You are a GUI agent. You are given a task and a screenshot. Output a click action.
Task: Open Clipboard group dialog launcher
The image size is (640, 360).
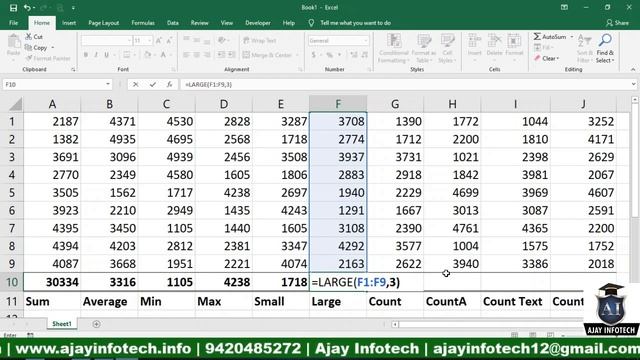pyautogui.click(x=73, y=70)
